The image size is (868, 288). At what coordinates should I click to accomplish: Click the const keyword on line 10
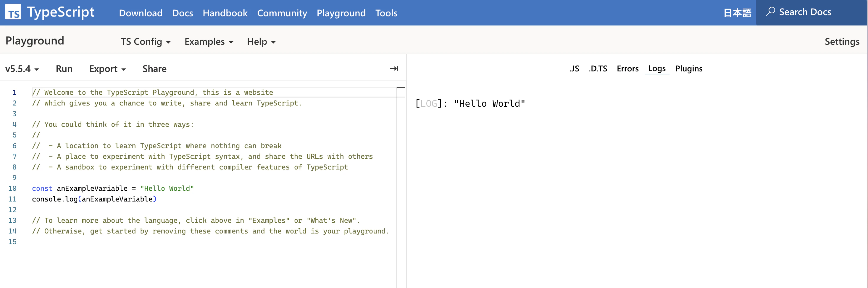pos(42,188)
